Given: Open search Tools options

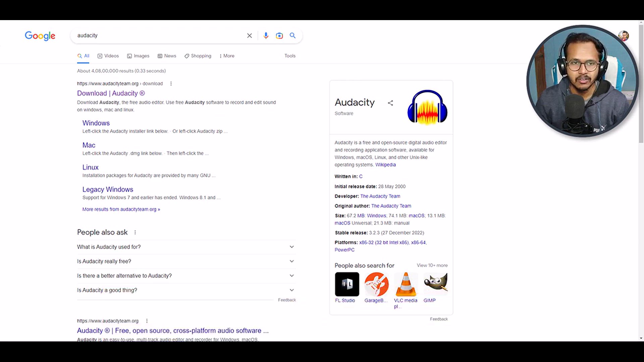Looking at the screenshot, I should [290, 56].
